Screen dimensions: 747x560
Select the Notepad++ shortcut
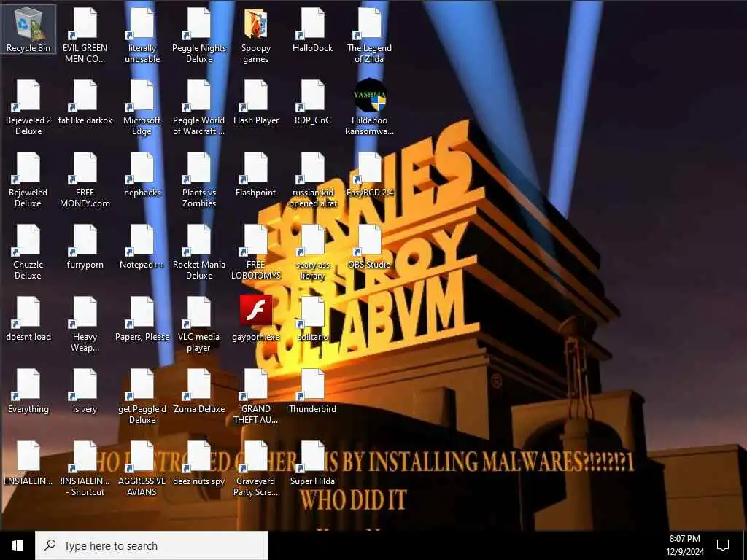coord(142,246)
